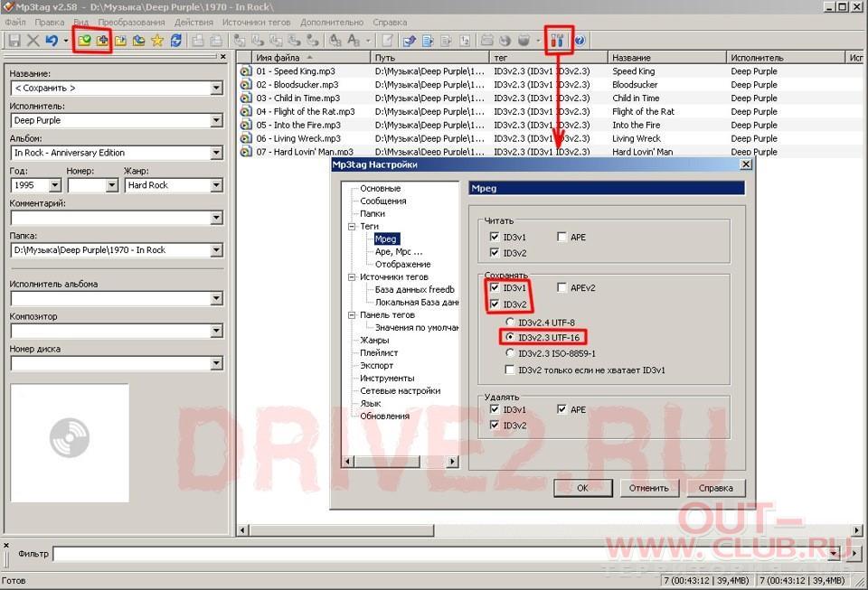Image resolution: width=868 pixels, height=590 pixels.
Task: Select Жанры in the settings tree
Action: [x=374, y=340]
